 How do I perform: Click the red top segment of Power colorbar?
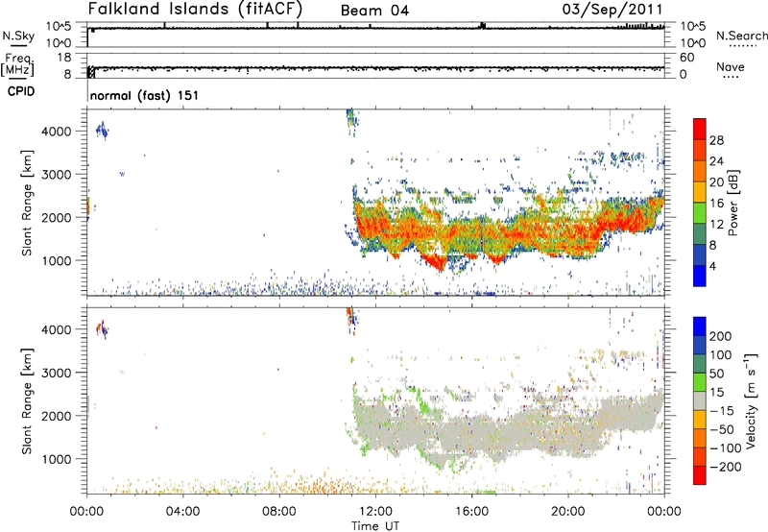(x=700, y=129)
